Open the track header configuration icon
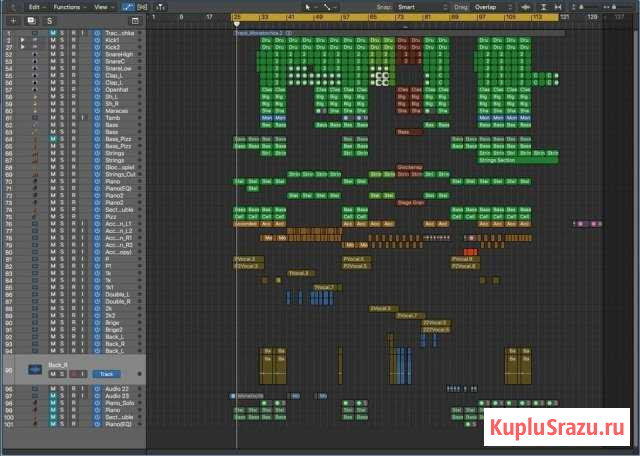 tap(135, 21)
